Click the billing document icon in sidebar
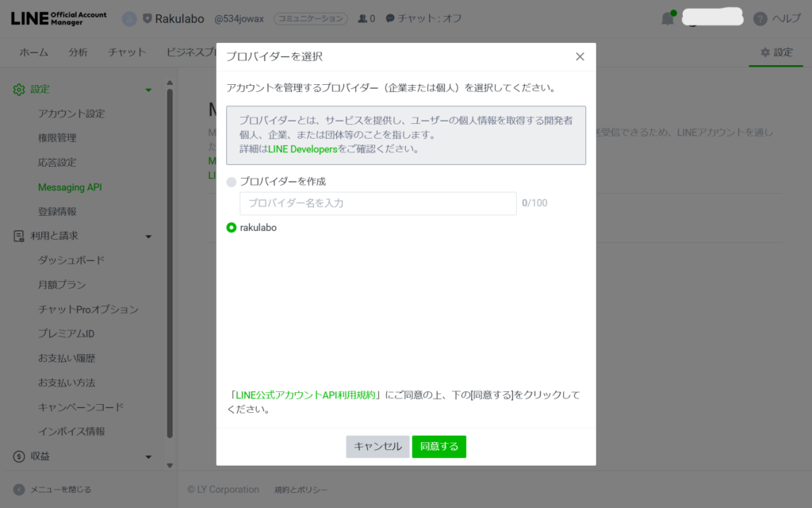The height and width of the screenshot is (508, 812). 19,236
